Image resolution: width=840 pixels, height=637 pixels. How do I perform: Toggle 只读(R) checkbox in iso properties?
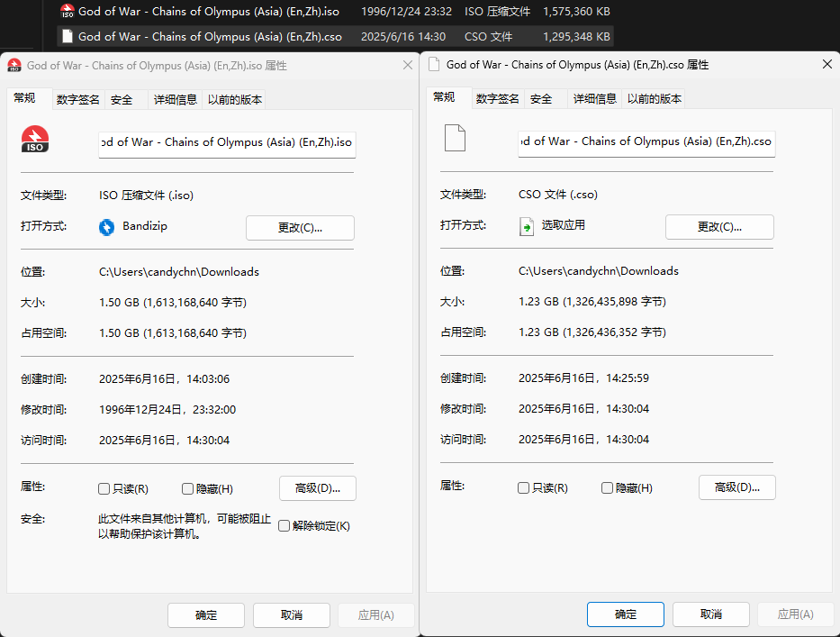(x=104, y=488)
